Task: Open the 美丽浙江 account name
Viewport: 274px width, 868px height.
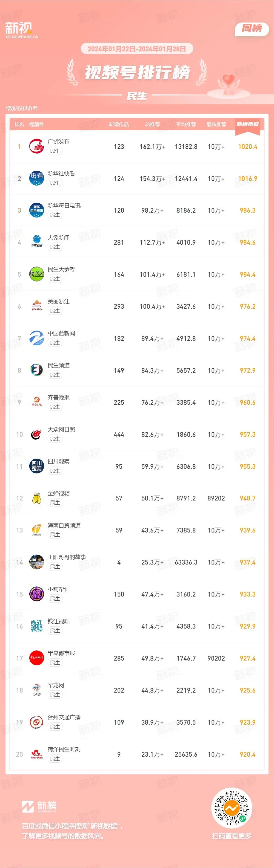Action: pos(58,301)
